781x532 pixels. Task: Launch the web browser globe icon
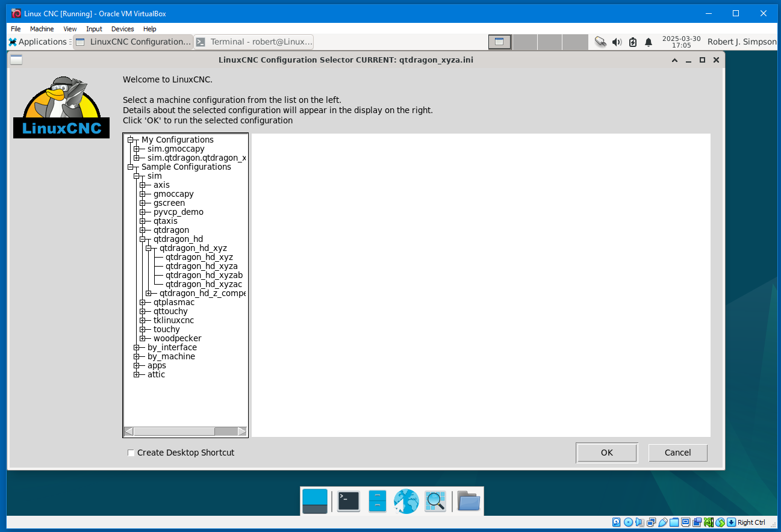(406, 501)
